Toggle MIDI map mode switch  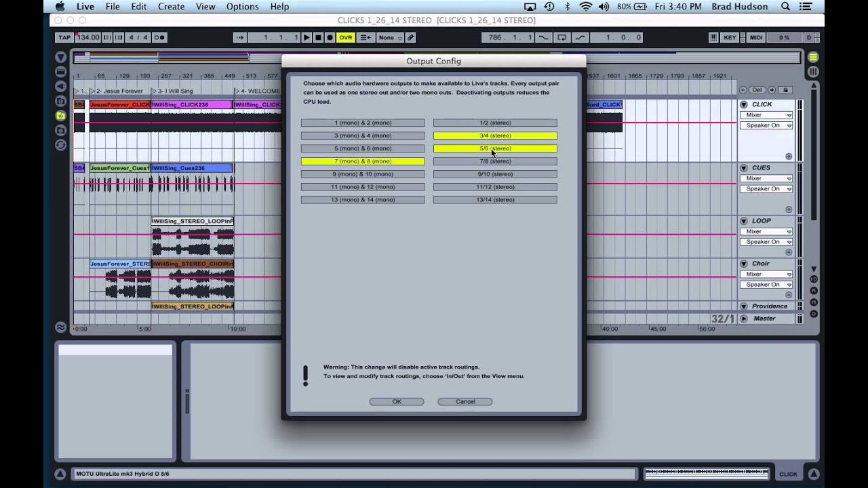(755, 37)
